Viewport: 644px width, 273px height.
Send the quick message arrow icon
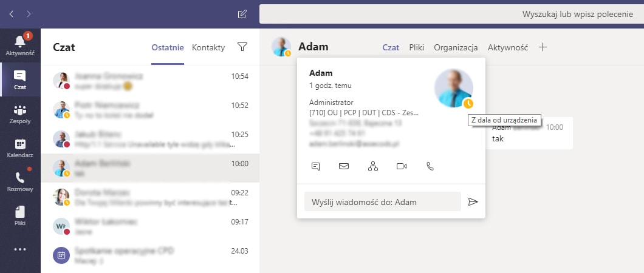pos(473,201)
